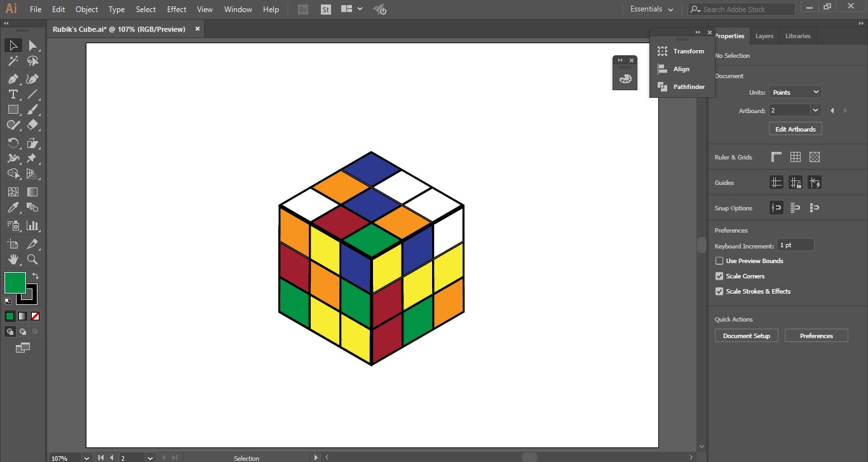The width and height of the screenshot is (868, 462).
Task: Click the Edit Artboards button
Action: tap(796, 129)
